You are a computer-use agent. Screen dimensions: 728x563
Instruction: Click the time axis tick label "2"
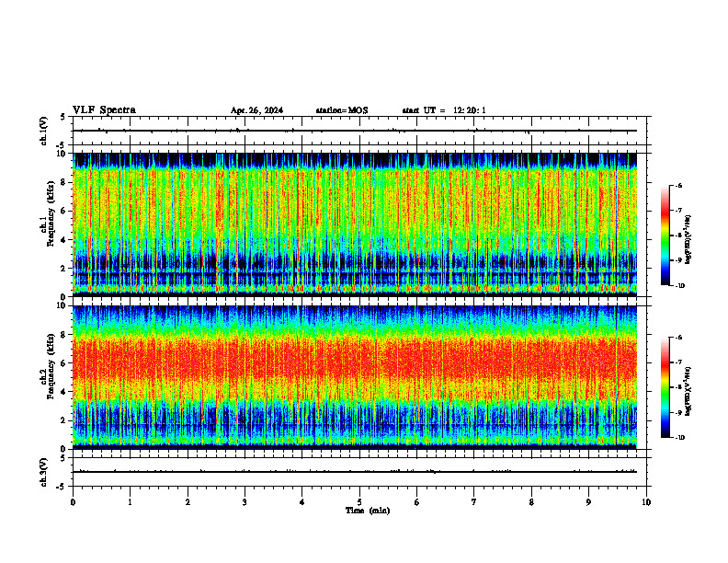click(188, 502)
